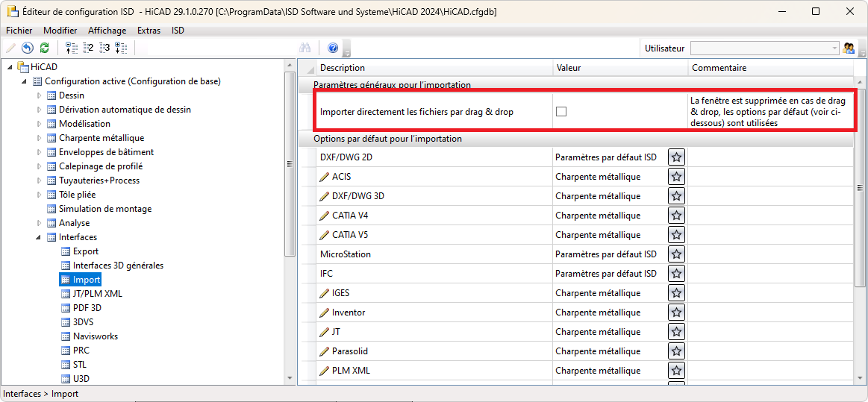Collapse all tree levels toolbar icon
Viewport: 868px width, 402px height.
click(x=72, y=48)
